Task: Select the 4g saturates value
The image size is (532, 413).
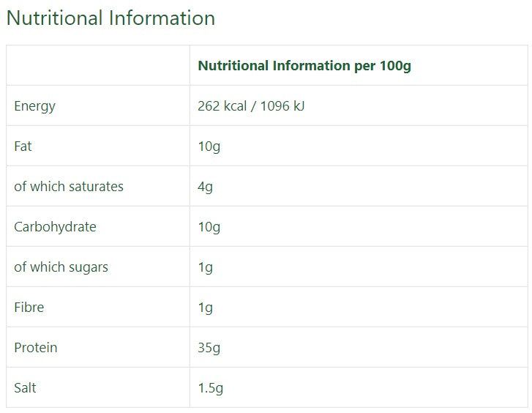Action: coord(206,187)
